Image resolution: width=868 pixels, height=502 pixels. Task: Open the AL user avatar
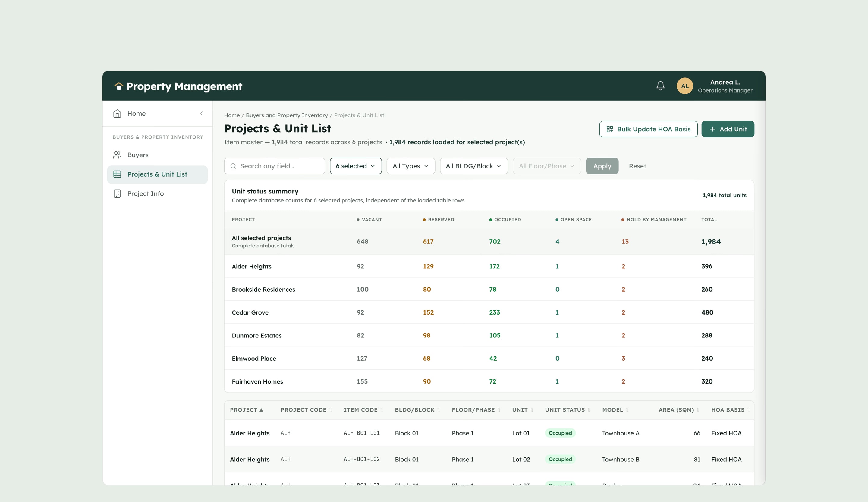[685, 86]
